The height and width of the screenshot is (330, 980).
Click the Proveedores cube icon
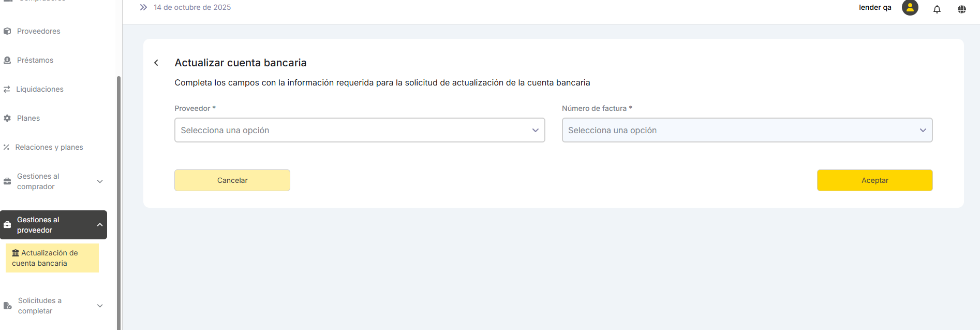pyautogui.click(x=7, y=31)
